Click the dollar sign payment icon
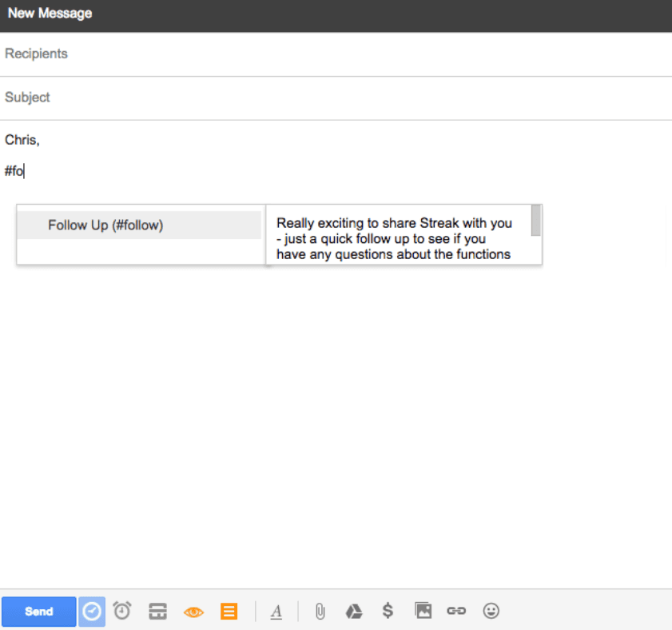 388,611
